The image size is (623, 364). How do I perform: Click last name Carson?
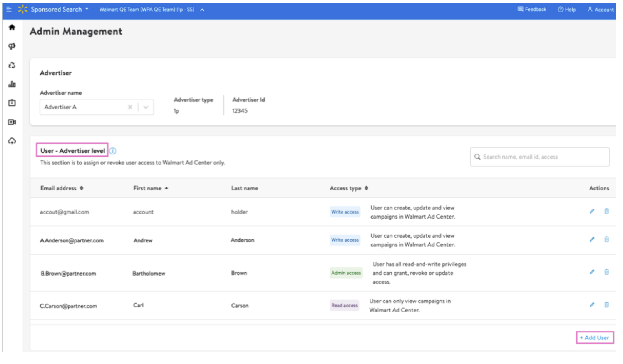[x=240, y=306]
